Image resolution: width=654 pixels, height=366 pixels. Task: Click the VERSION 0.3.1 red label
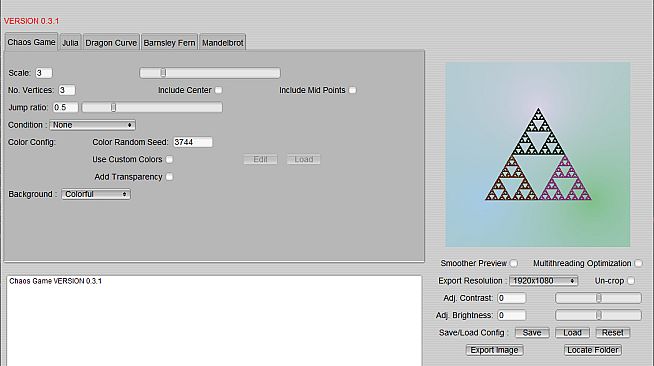[x=31, y=21]
